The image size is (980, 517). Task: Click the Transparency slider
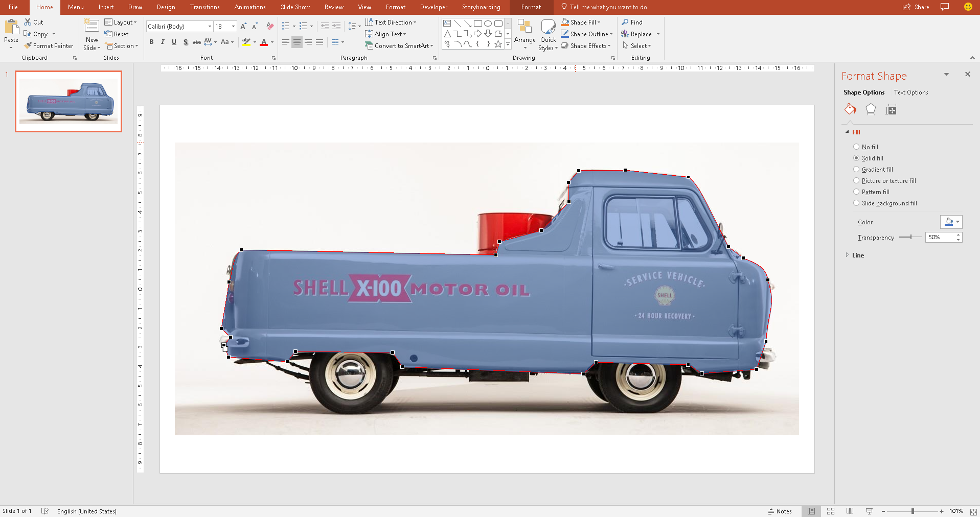pos(910,237)
